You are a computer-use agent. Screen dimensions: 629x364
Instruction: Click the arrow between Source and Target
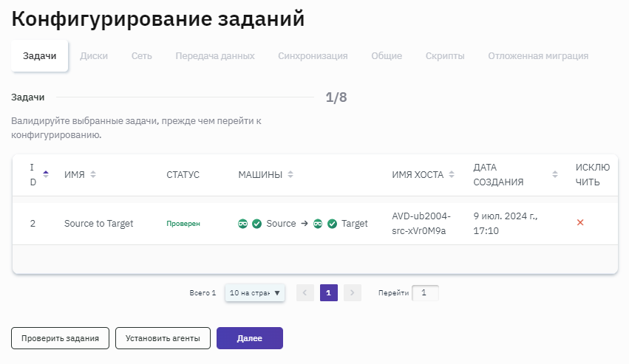click(303, 224)
